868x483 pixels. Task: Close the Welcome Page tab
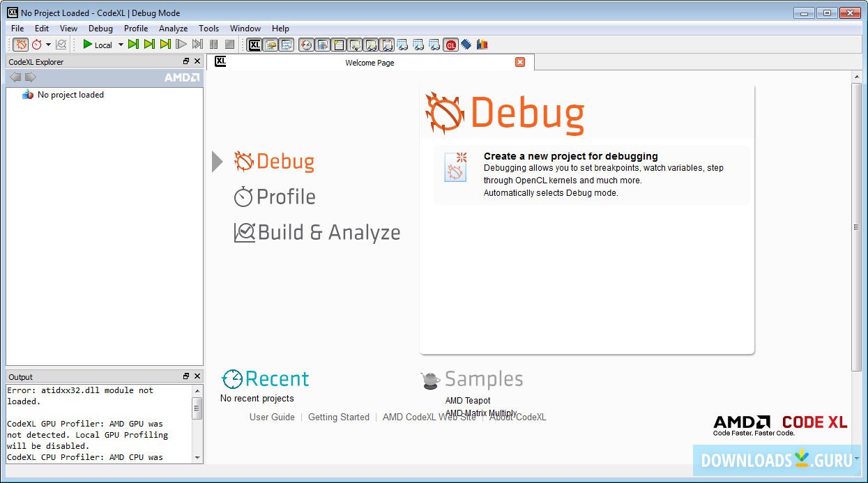click(520, 62)
